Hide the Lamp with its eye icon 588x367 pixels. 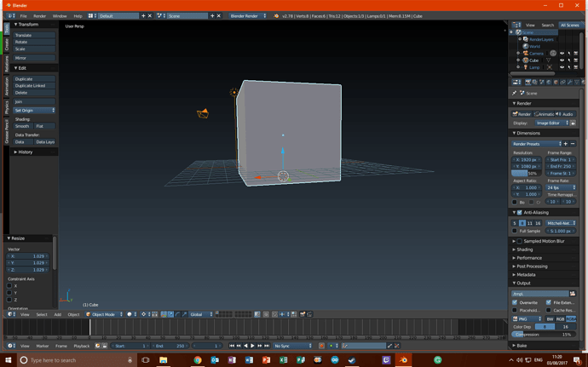click(x=562, y=67)
